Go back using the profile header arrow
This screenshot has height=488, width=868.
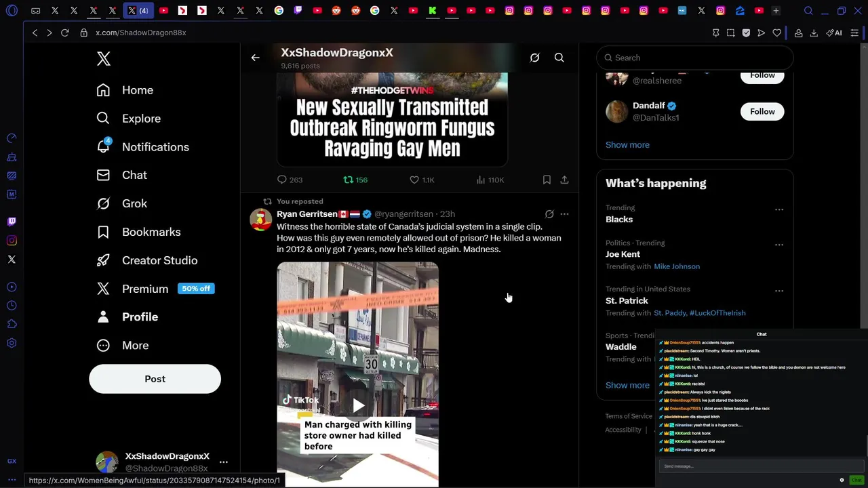pyautogui.click(x=255, y=58)
